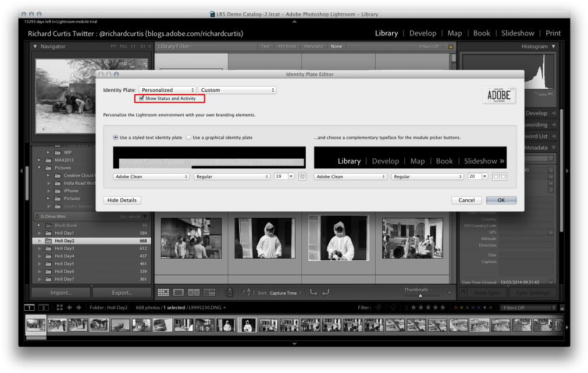Image resolution: width=588 pixels, height=373 pixels.
Task: Select first thumbnail in filmstrip
Action: coord(35,325)
